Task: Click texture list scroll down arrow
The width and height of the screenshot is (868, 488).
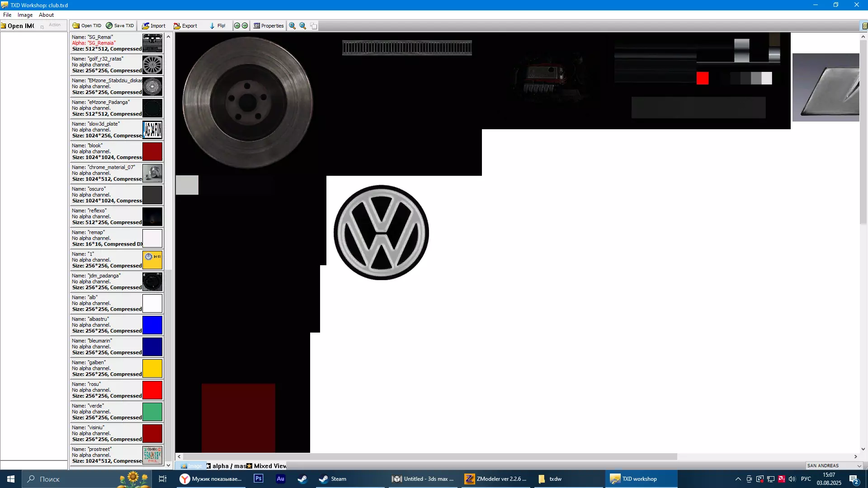Action: tap(168, 465)
